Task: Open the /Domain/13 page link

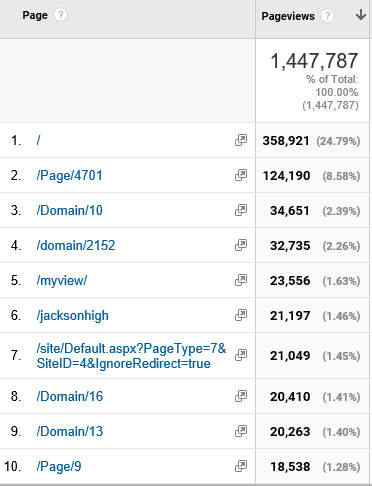Action: coord(70,432)
